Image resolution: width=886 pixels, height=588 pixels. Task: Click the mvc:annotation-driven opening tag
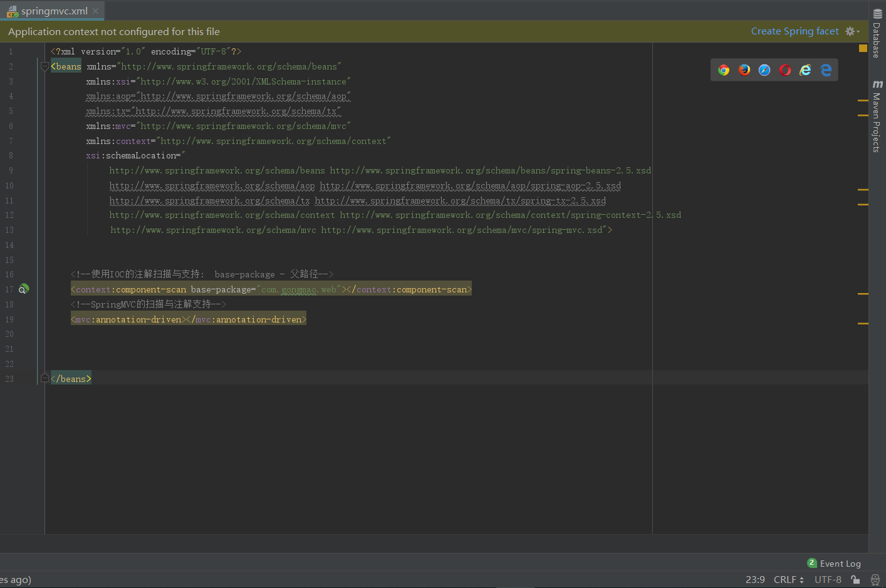pos(128,319)
